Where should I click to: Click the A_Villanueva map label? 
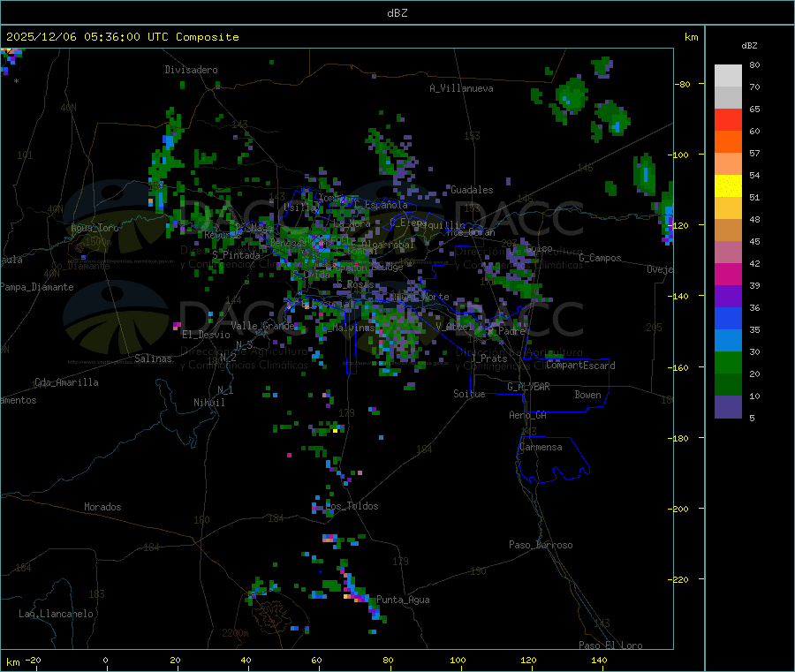[461, 88]
